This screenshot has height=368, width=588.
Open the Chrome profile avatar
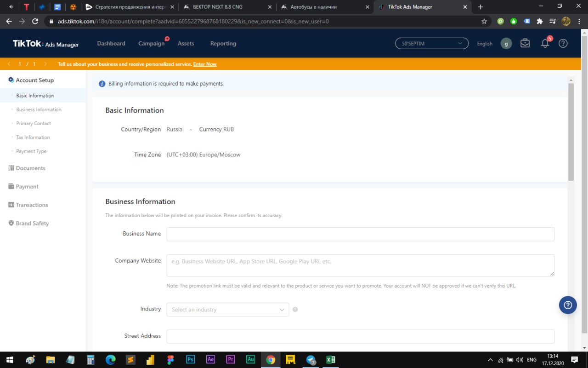(x=566, y=21)
